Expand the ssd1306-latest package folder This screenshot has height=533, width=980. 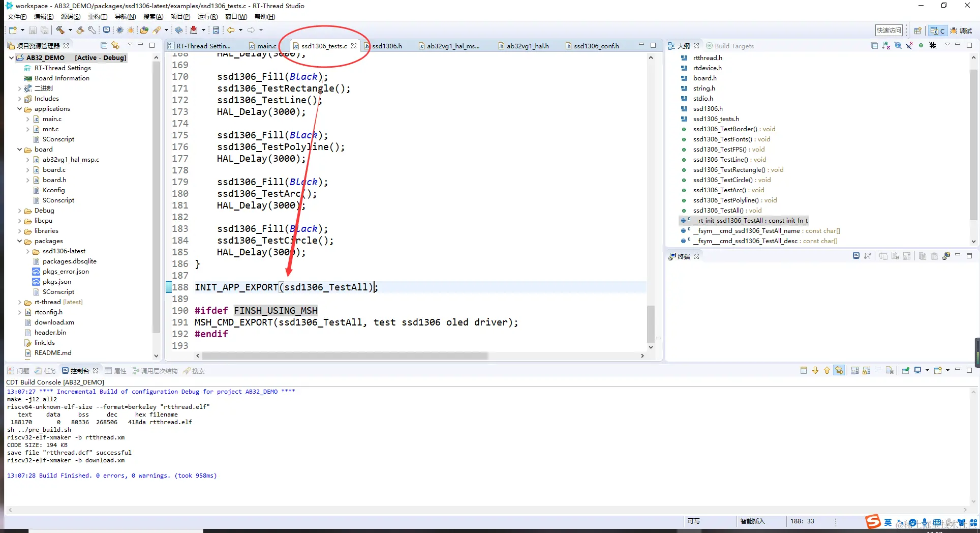pyautogui.click(x=27, y=251)
